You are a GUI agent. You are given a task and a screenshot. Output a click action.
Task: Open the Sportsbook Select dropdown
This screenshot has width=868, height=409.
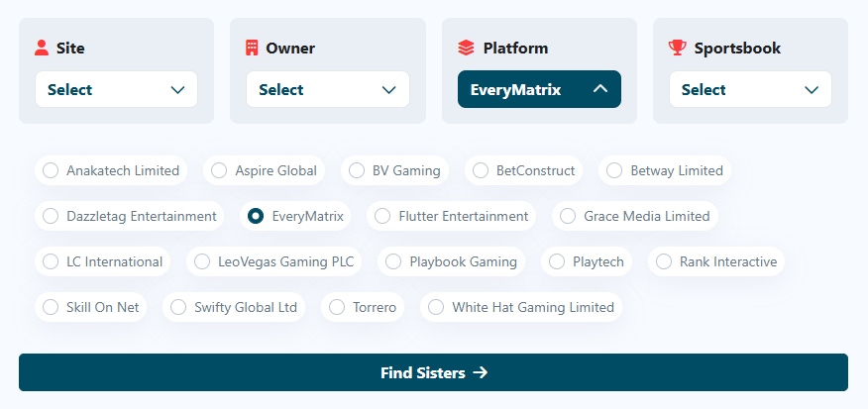pyautogui.click(x=750, y=89)
